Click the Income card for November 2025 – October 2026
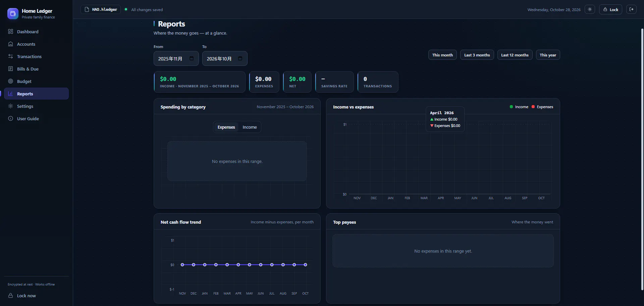Screen dimensions: 644x306 [x=200, y=82]
